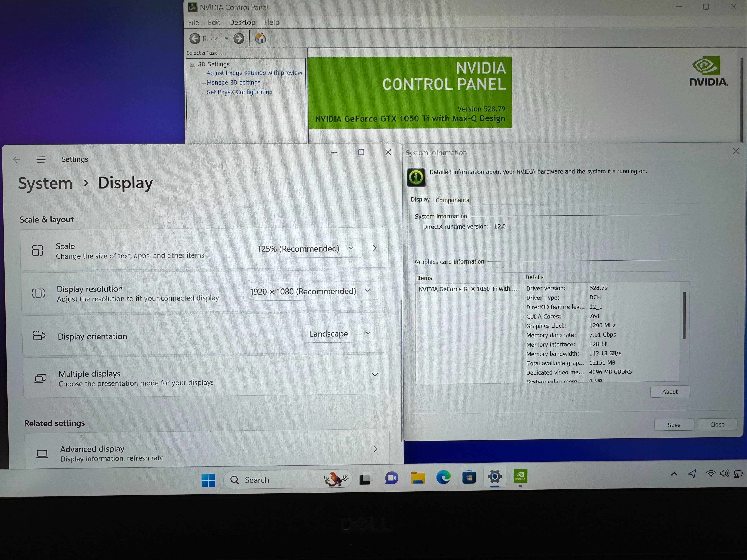Open Back history dropdown arrow in NVIDIA toolbar
The width and height of the screenshot is (747, 560).
pyautogui.click(x=227, y=39)
